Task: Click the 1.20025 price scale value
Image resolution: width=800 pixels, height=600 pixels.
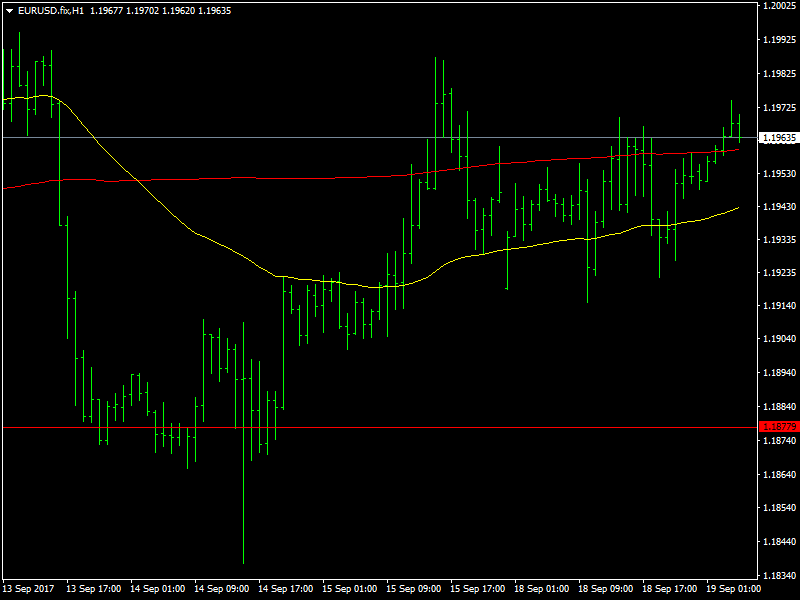Action: click(779, 6)
